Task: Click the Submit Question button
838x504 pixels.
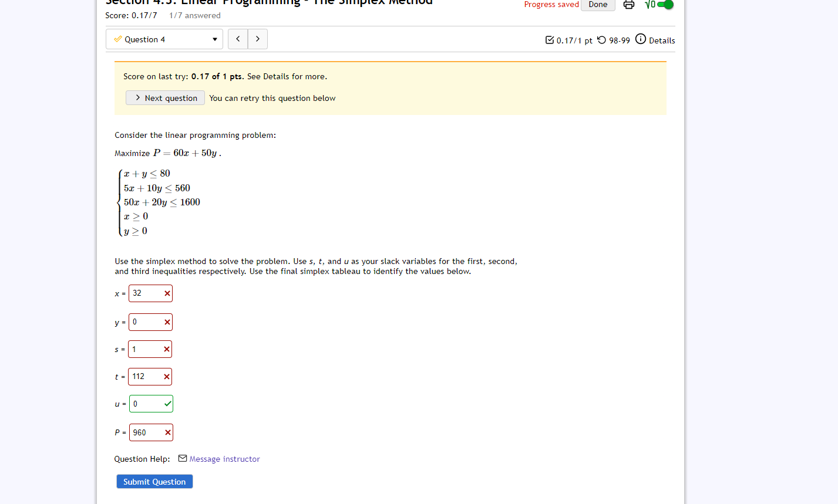Action: (x=154, y=481)
